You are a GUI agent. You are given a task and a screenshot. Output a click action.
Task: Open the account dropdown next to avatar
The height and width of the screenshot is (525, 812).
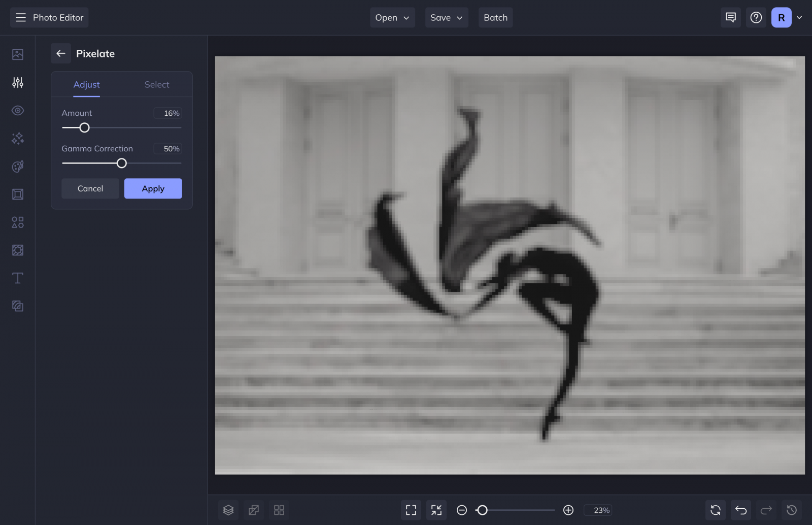point(800,17)
